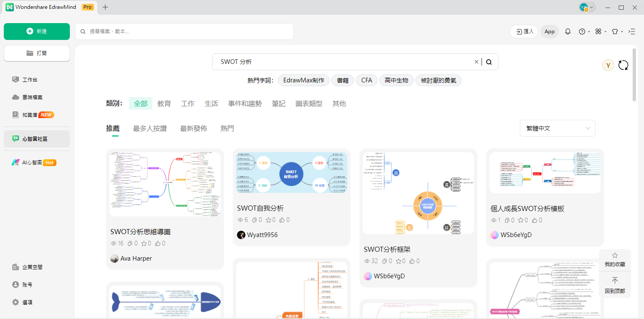Click the apps grid icon
The image size is (644, 319).
point(598,32)
